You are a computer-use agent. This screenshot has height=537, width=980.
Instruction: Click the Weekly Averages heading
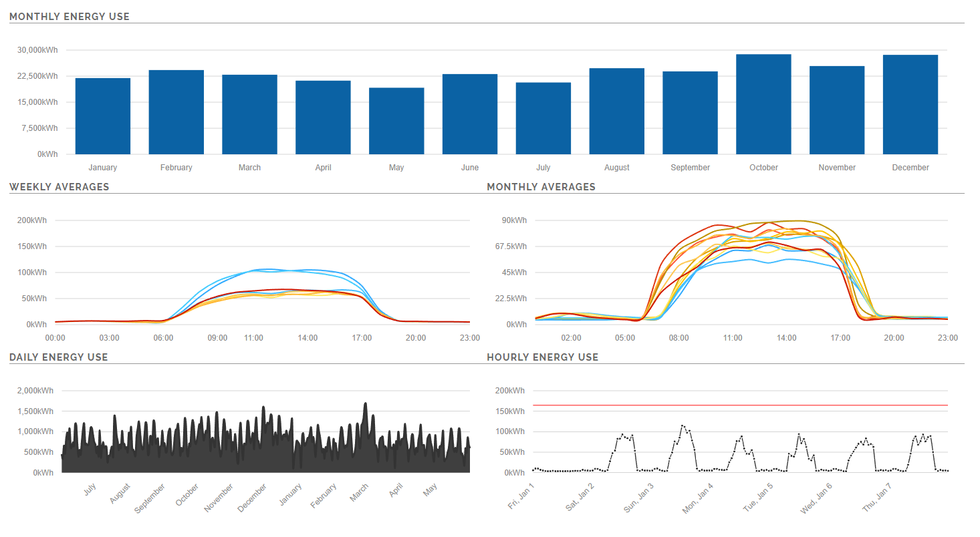tap(59, 187)
